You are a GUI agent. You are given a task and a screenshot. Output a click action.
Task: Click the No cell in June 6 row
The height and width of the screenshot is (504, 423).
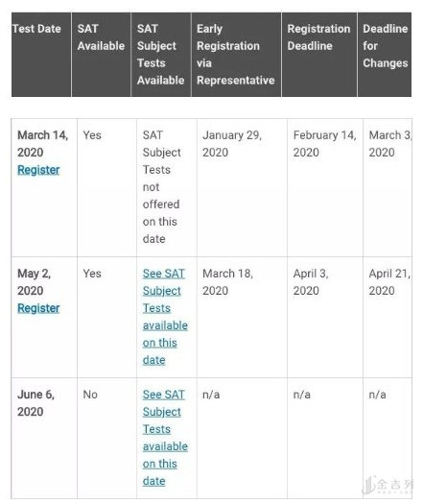pos(90,395)
